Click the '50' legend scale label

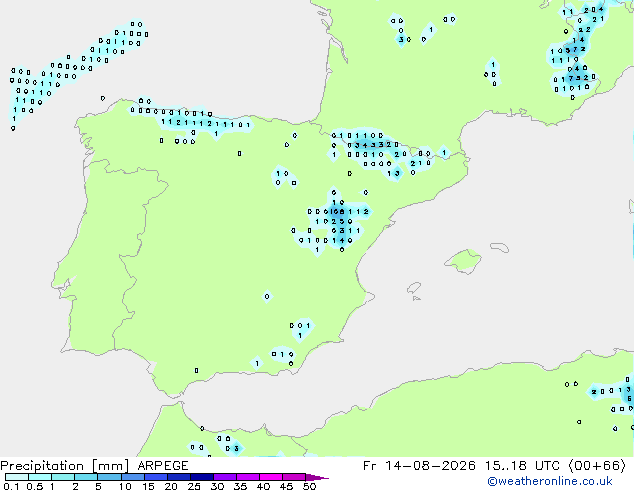pos(309,486)
